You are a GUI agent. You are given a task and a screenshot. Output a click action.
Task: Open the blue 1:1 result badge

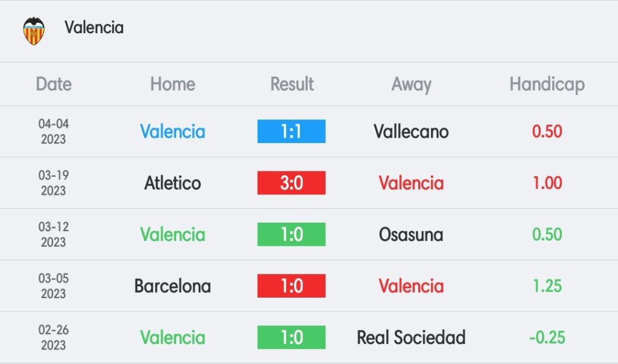click(x=291, y=132)
